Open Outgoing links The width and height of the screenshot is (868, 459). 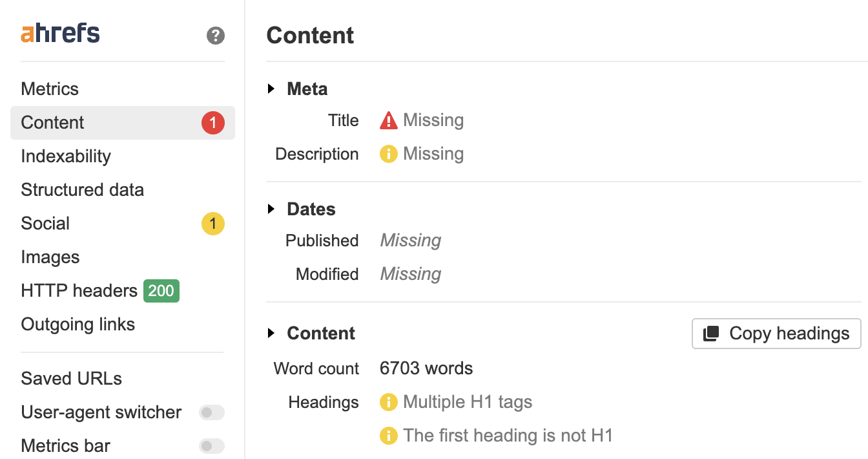tap(77, 324)
